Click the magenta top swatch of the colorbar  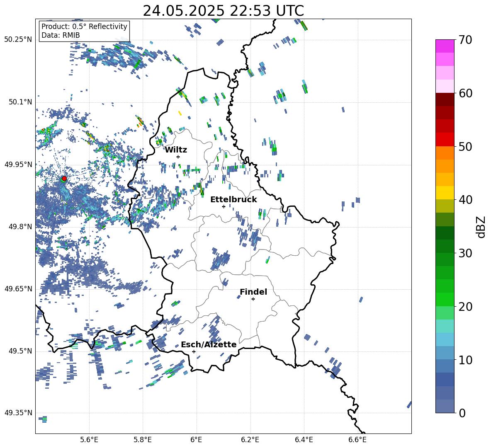pyautogui.click(x=445, y=46)
